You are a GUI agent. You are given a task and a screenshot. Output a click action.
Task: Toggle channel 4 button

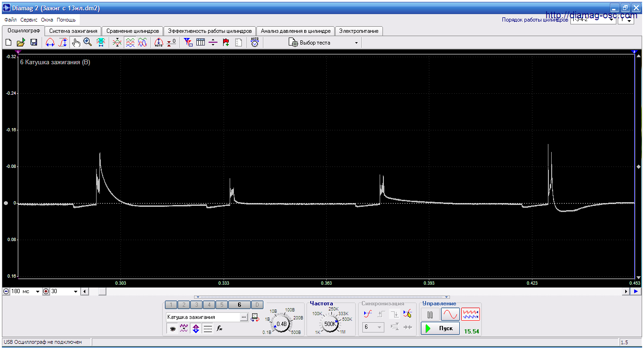(x=209, y=305)
